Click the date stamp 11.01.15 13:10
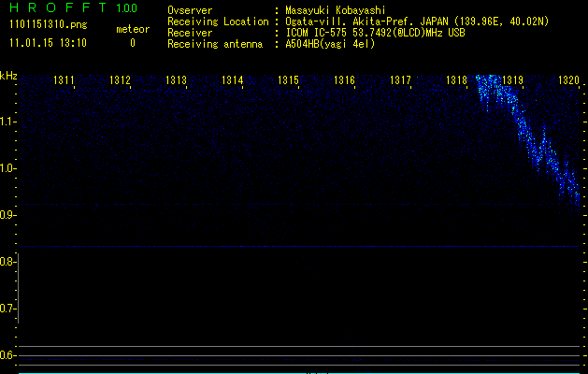588x374 pixels. coord(48,43)
